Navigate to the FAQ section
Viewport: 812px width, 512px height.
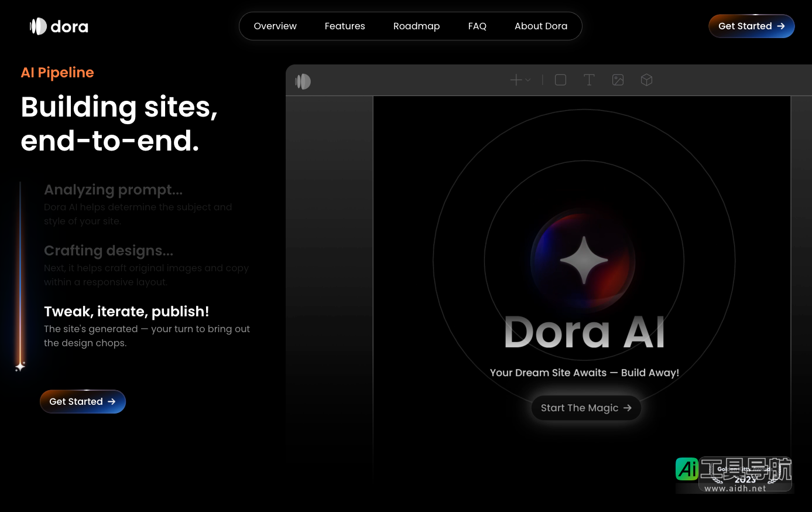[x=477, y=26]
